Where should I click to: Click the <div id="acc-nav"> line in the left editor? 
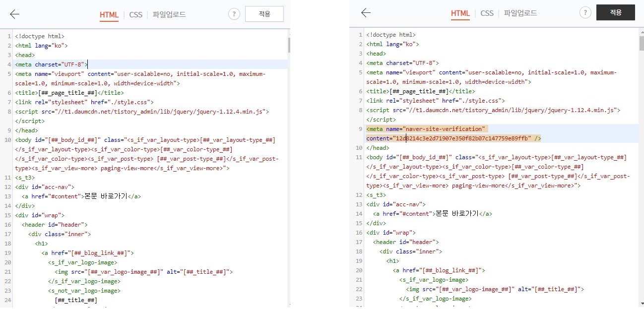click(45, 187)
